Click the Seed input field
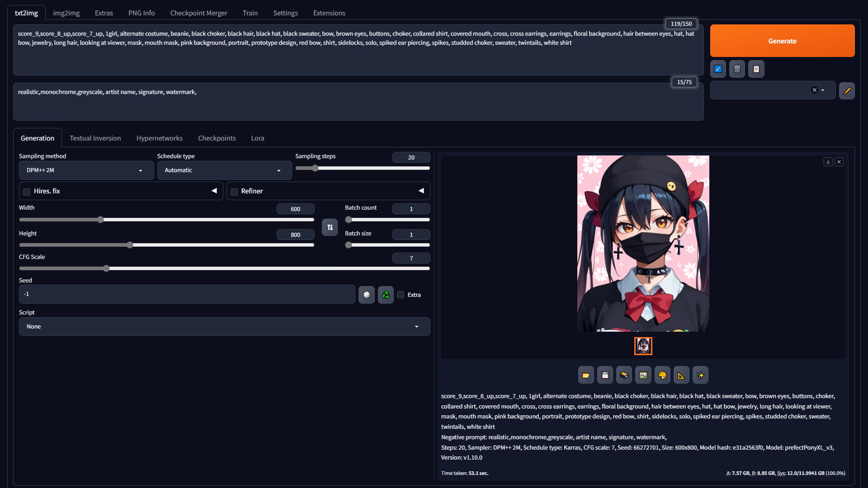The height and width of the screenshot is (488, 868). [x=187, y=294]
